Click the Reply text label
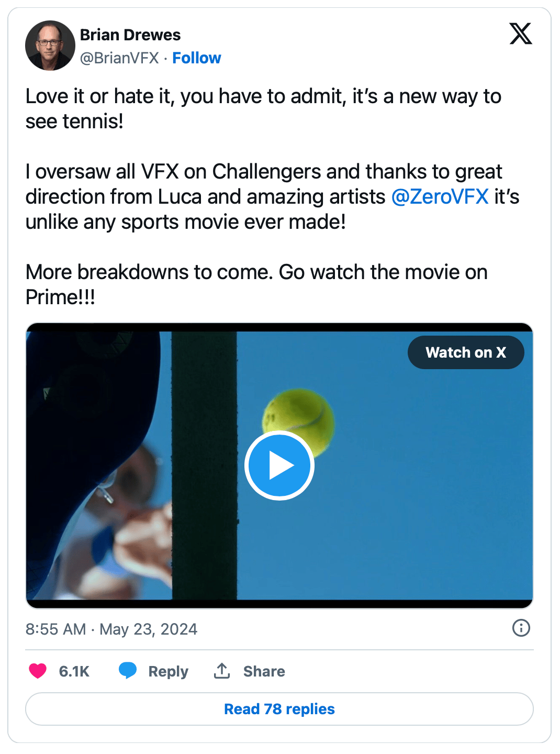Image resolution: width=560 pixels, height=754 pixels. click(168, 671)
